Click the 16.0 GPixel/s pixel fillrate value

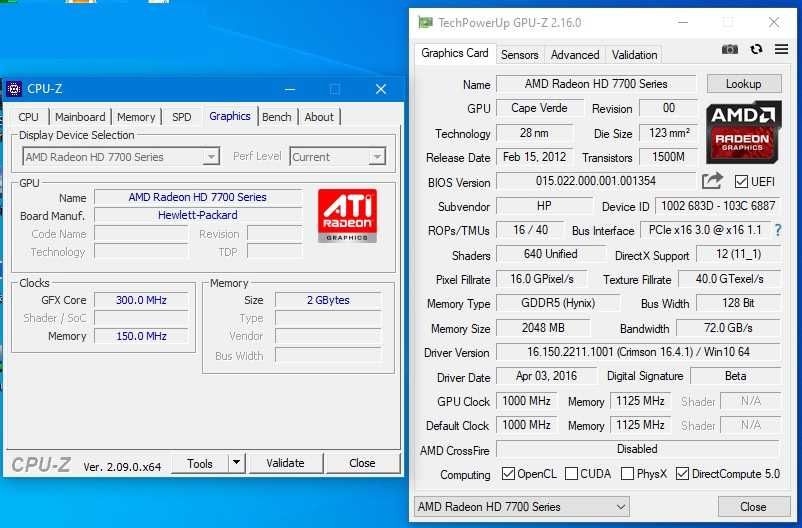click(x=542, y=279)
